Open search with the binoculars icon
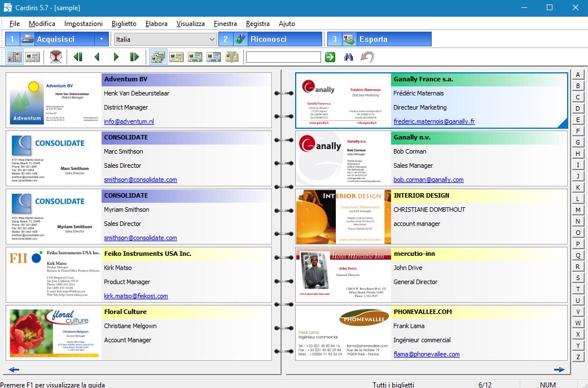The width and height of the screenshot is (588, 388). (x=349, y=57)
